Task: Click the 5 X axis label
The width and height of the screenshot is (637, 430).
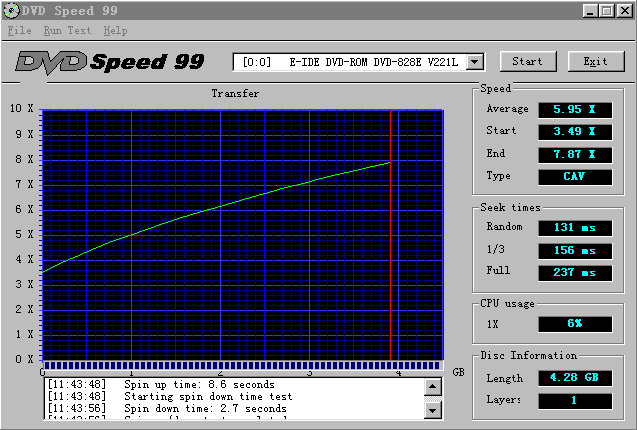Action: [24, 234]
